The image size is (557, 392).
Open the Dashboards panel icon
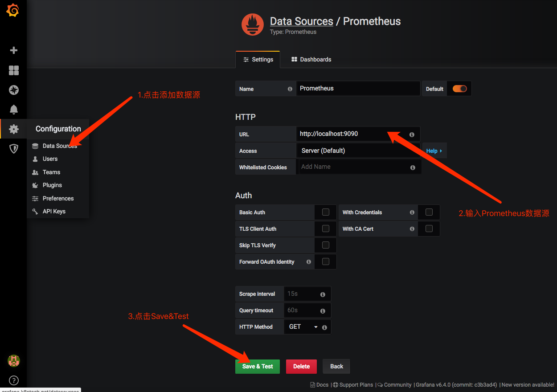(13, 70)
